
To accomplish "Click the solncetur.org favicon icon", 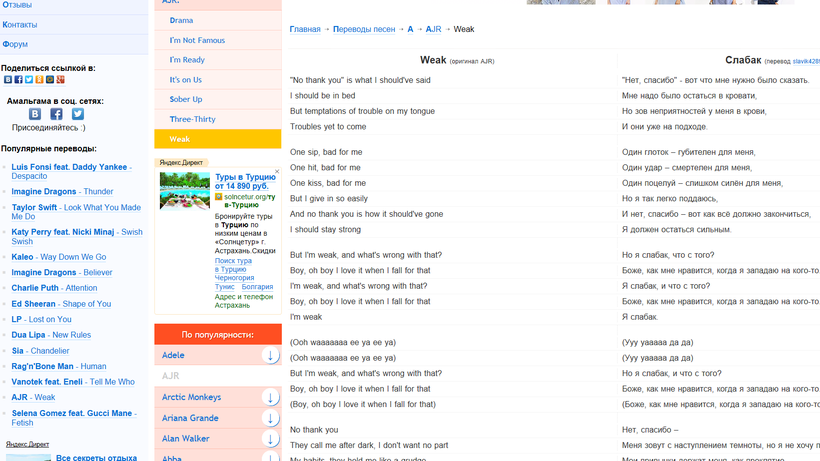I will click(x=219, y=197).
